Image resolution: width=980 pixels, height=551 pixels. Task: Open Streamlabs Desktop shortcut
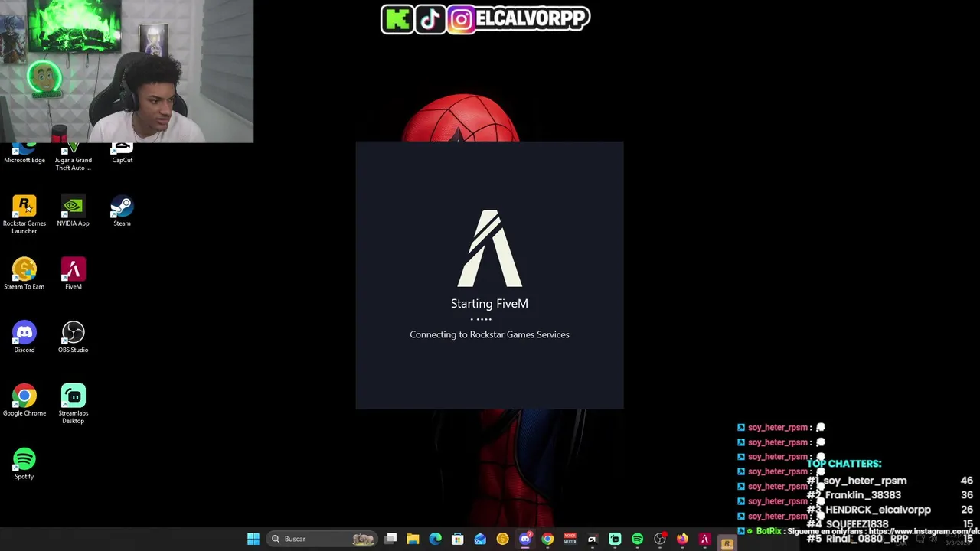73,404
